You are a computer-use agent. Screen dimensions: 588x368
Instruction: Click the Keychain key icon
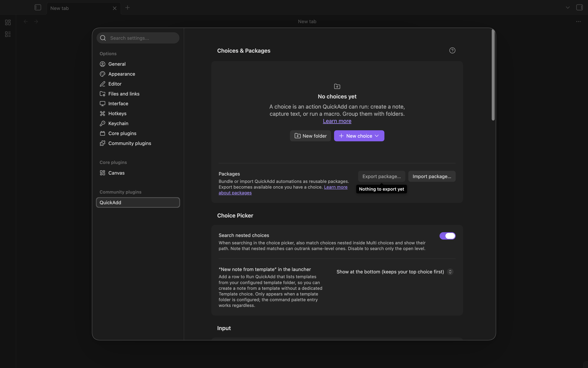coord(103,123)
